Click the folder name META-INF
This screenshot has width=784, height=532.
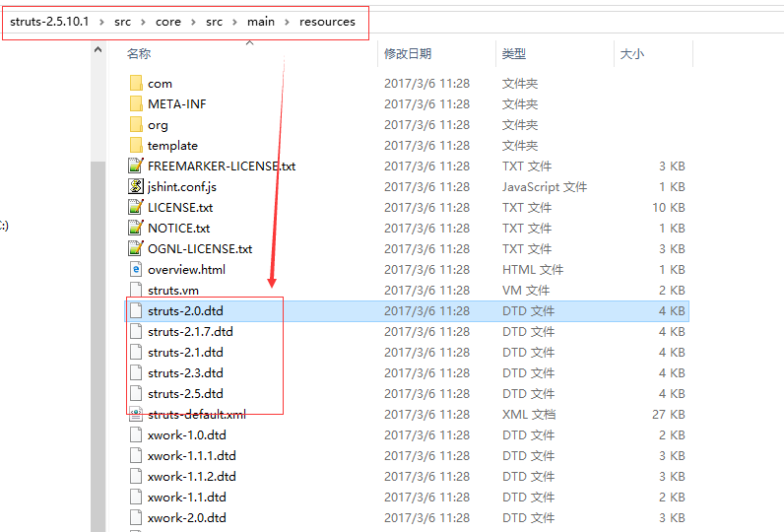point(177,104)
